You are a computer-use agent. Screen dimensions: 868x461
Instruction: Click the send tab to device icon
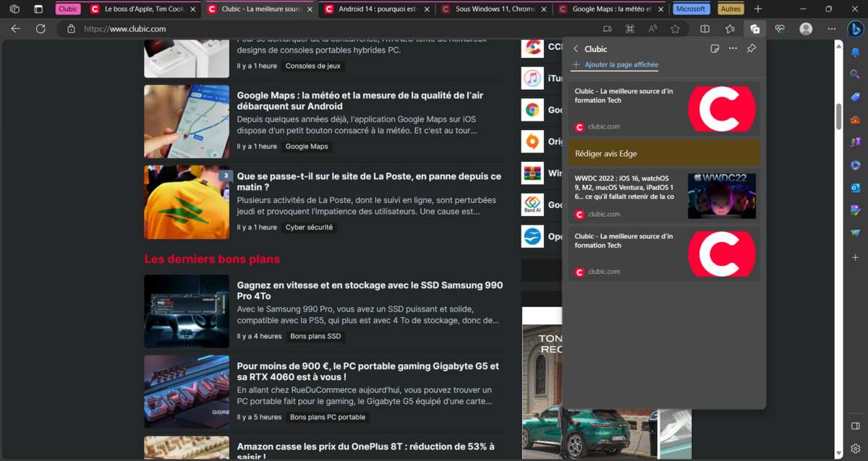point(607,29)
